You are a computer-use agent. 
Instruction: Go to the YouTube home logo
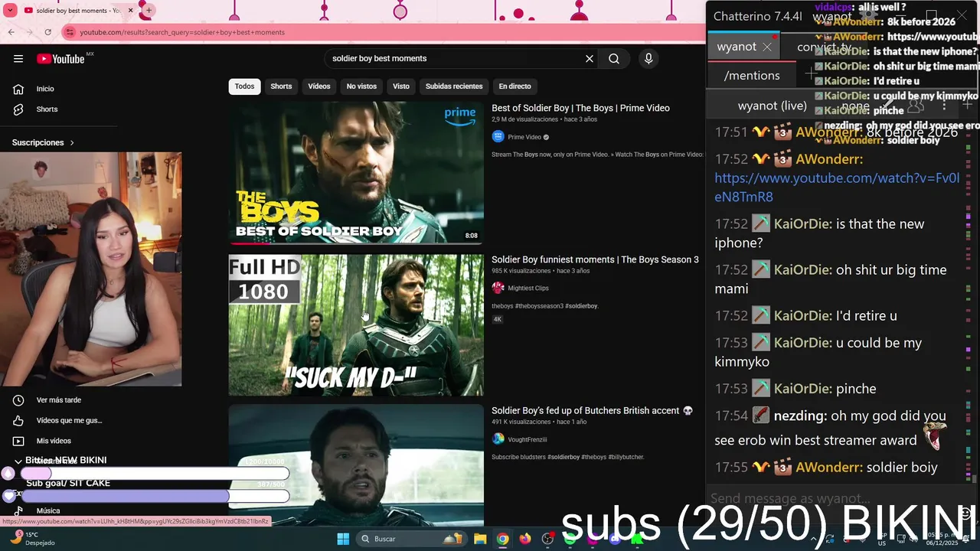(60, 59)
